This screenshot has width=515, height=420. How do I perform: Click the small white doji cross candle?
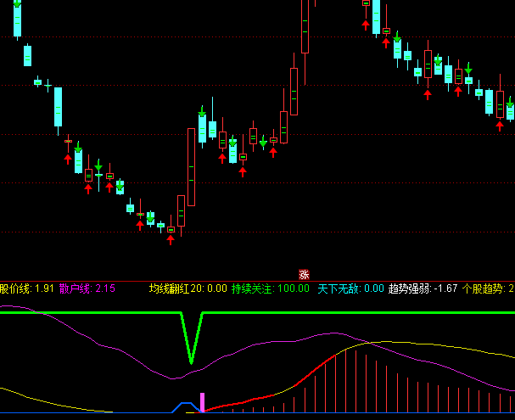click(x=48, y=85)
